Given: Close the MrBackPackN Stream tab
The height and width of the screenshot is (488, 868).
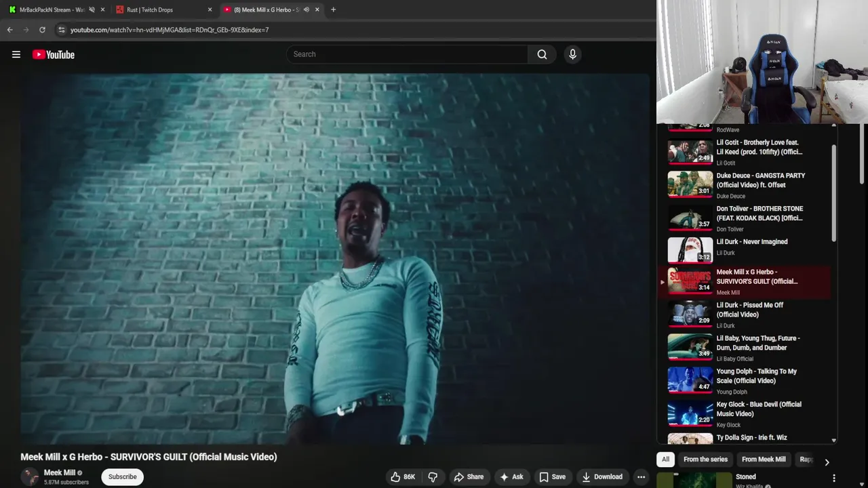Looking at the screenshot, I should coord(102,9).
